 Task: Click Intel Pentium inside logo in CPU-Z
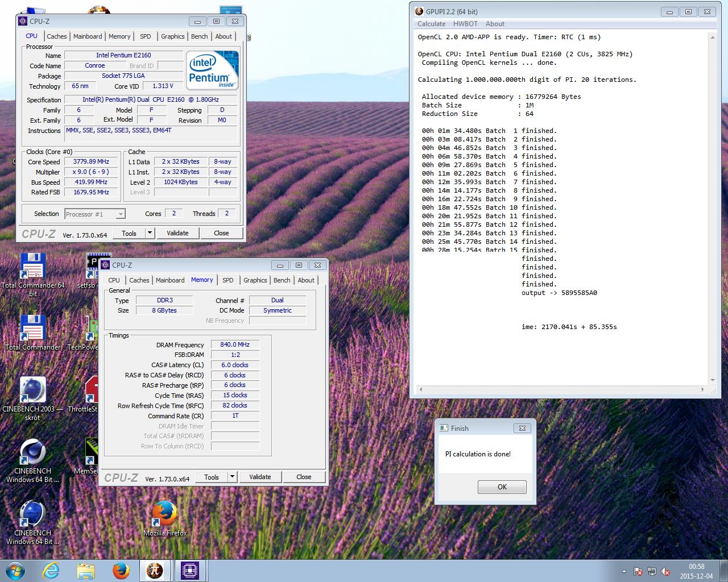212,70
